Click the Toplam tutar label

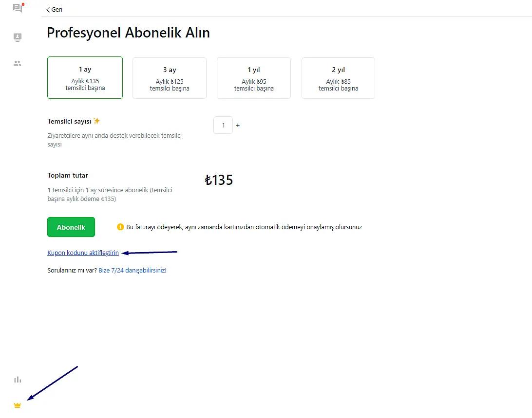pos(68,175)
